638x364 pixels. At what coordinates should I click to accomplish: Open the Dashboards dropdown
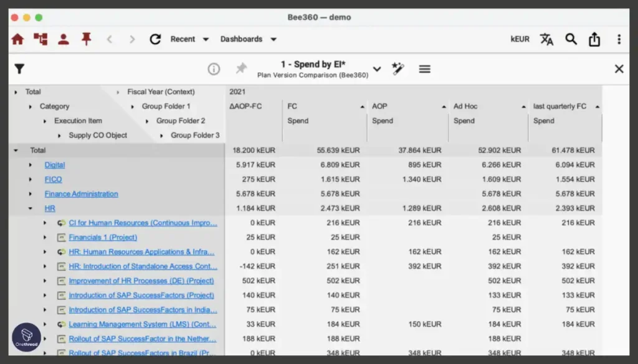pyautogui.click(x=249, y=39)
